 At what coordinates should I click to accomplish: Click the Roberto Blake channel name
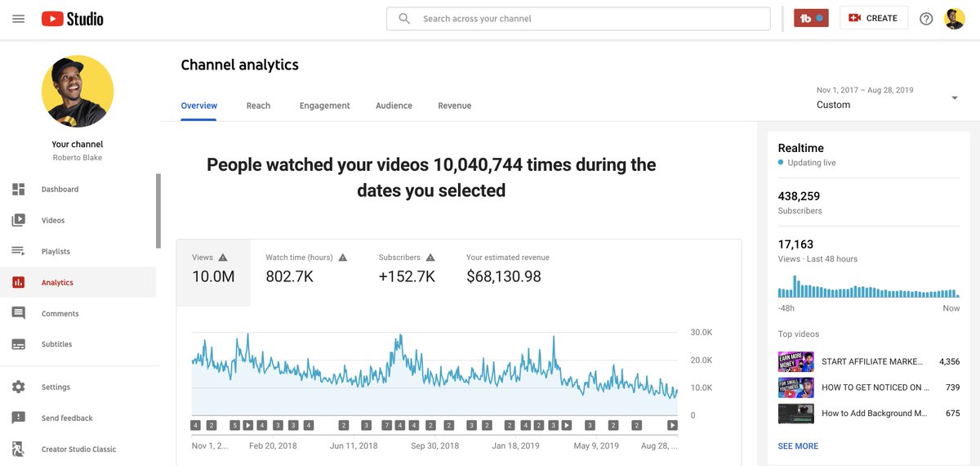coord(78,158)
